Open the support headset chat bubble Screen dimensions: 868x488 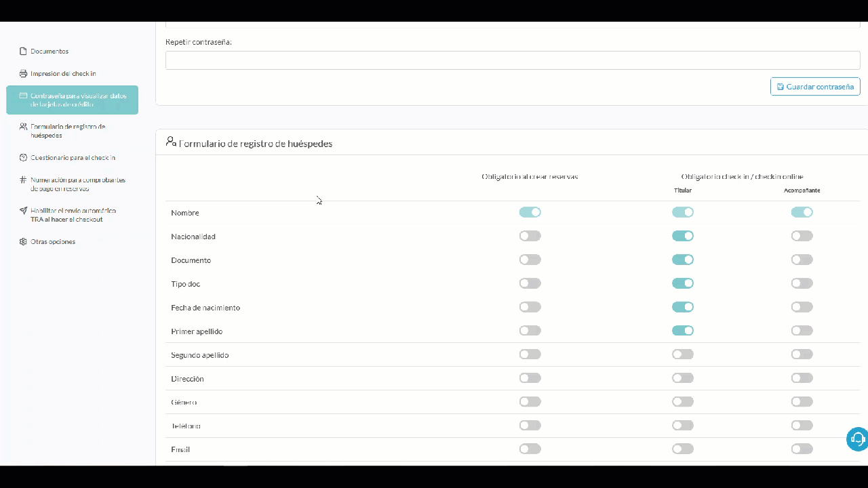tap(857, 439)
